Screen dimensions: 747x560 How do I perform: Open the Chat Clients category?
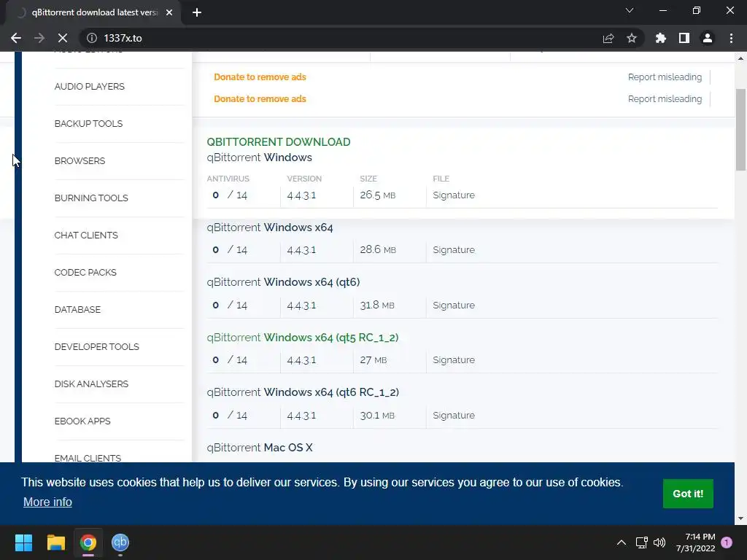[x=86, y=236]
